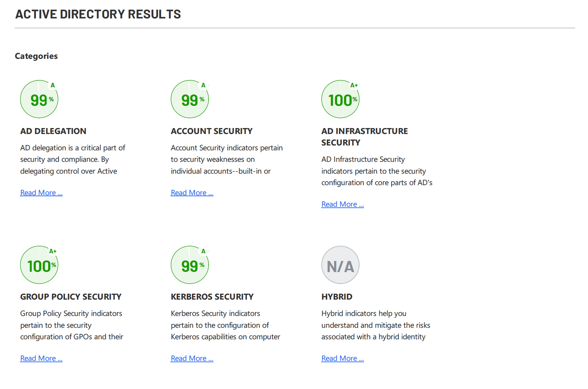Open Read More under Group Policy Security
588x389 pixels.
[x=41, y=358]
